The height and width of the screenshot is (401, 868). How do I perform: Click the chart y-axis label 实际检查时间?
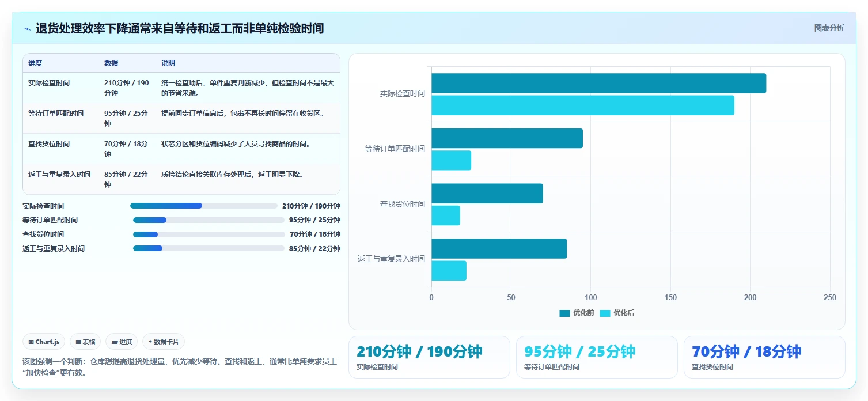click(x=403, y=93)
